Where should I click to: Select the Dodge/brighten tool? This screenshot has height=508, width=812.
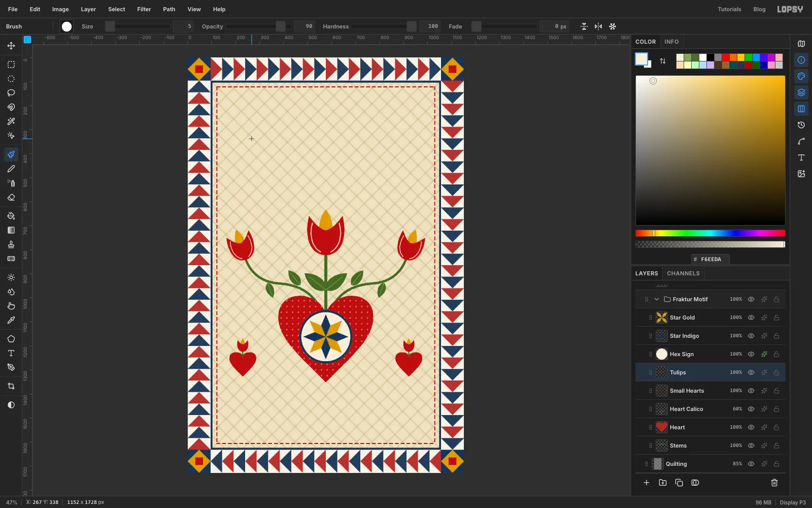(x=11, y=277)
